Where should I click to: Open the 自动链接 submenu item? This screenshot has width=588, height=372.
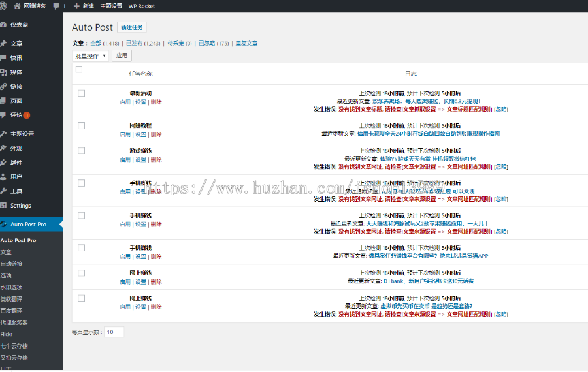pos(11,264)
